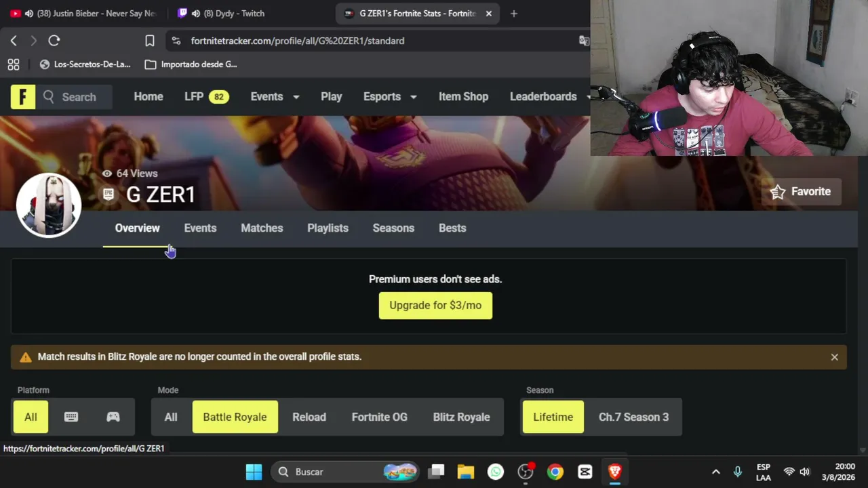
Task: Show hidden system tray icons chevron
Action: (x=715, y=472)
